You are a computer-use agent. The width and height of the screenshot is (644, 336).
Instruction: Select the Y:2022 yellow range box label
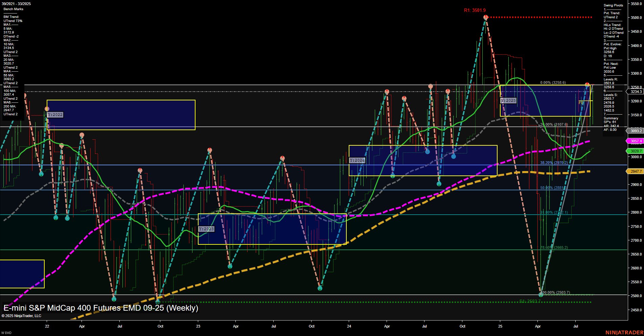(x=55, y=114)
